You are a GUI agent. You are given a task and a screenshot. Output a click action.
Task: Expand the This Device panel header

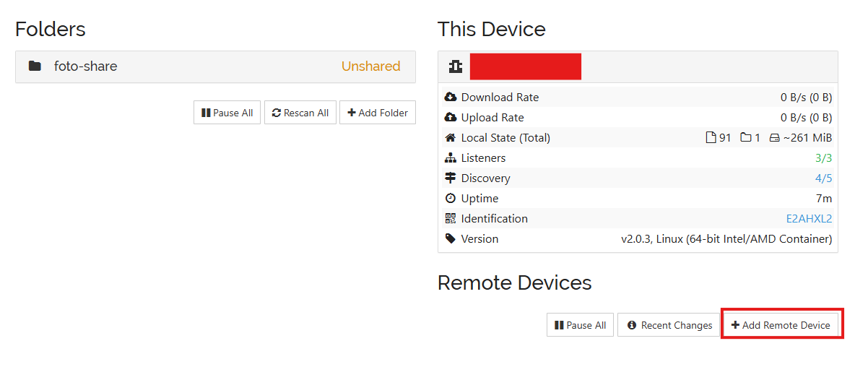tap(638, 66)
